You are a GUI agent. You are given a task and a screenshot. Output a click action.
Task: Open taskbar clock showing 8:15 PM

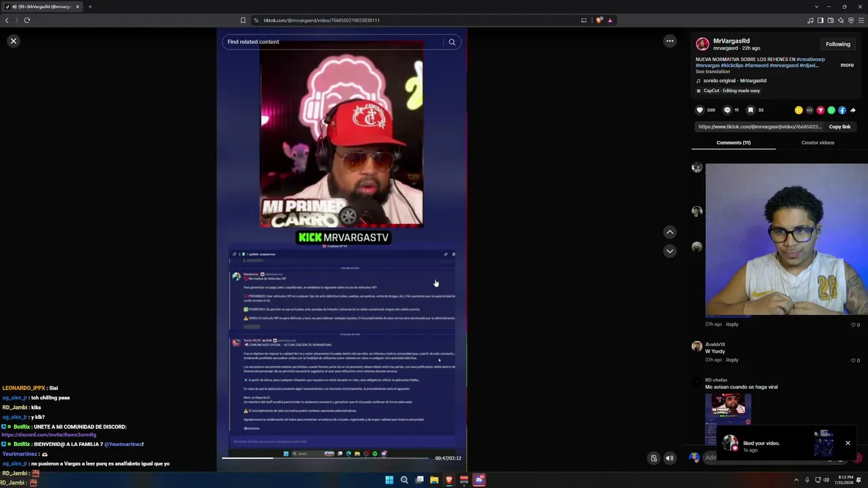click(x=844, y=481)
